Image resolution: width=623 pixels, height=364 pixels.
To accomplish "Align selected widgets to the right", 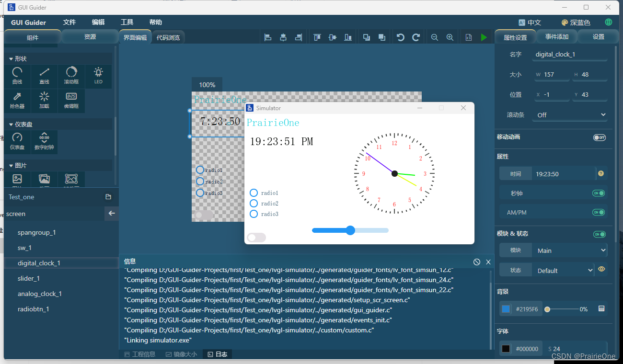I will coord(299,37).
